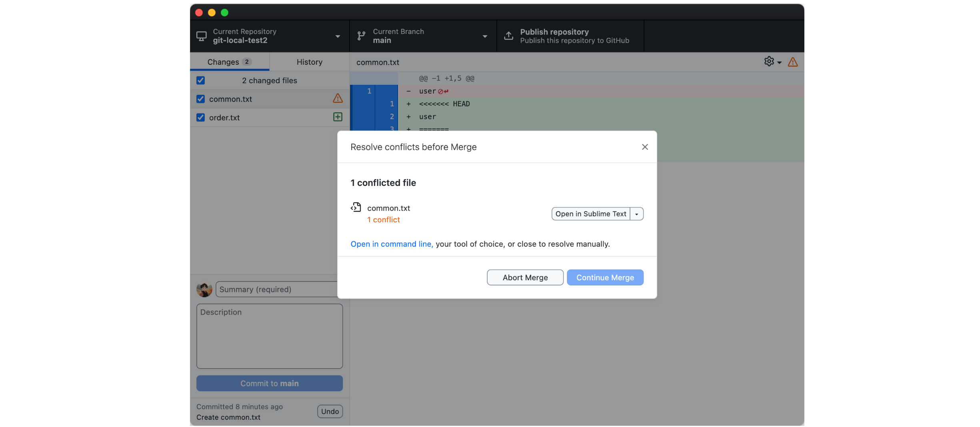This screenshot has height=427, width=980.
Task: Click the green added icon beside order.txt
Action: coord(337,117)
